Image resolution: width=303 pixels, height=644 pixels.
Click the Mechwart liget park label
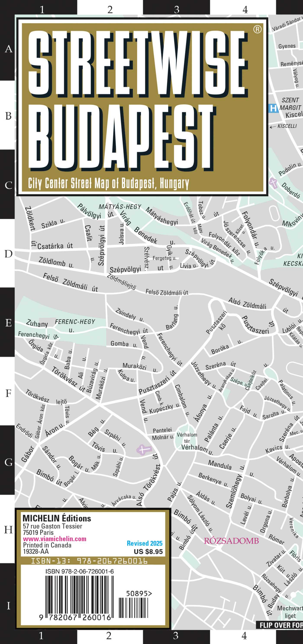click(290, 612)
